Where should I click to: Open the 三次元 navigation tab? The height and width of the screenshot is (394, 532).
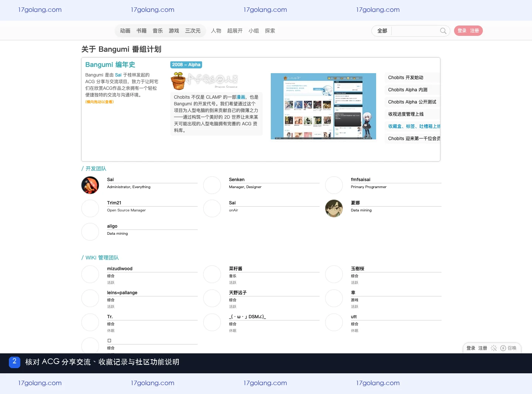pyautogui.click(x=192, y=31)
